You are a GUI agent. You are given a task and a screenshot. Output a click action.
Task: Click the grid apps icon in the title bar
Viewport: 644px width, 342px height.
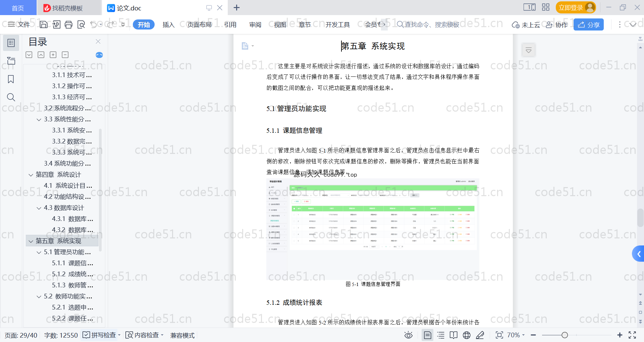tap(546, 7)
